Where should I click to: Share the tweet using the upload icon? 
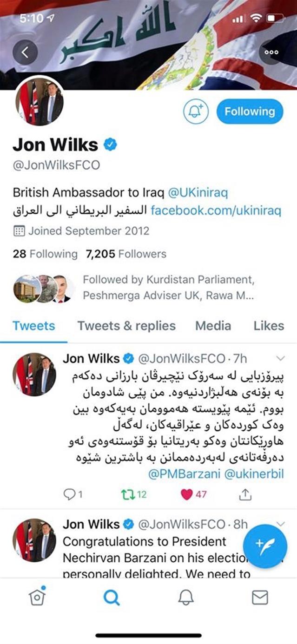(x=245, y=494)
